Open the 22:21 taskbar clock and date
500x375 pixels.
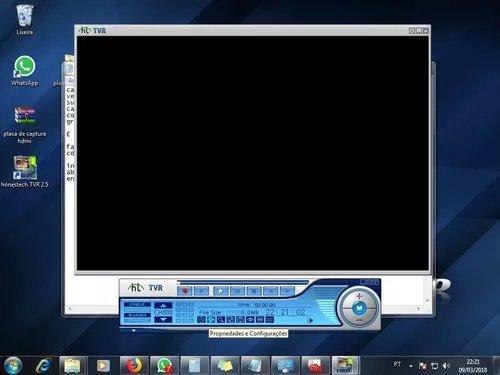(473, 366)
